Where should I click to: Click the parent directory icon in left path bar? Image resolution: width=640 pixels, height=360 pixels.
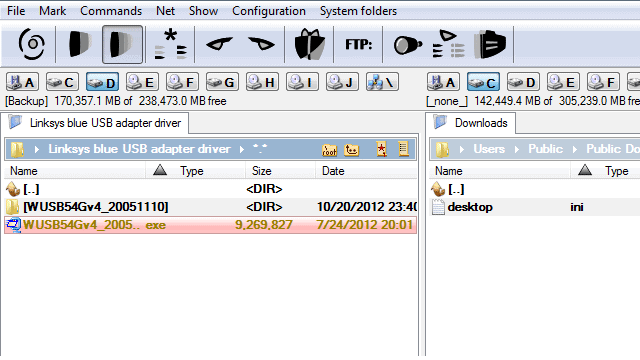[351, 150]
